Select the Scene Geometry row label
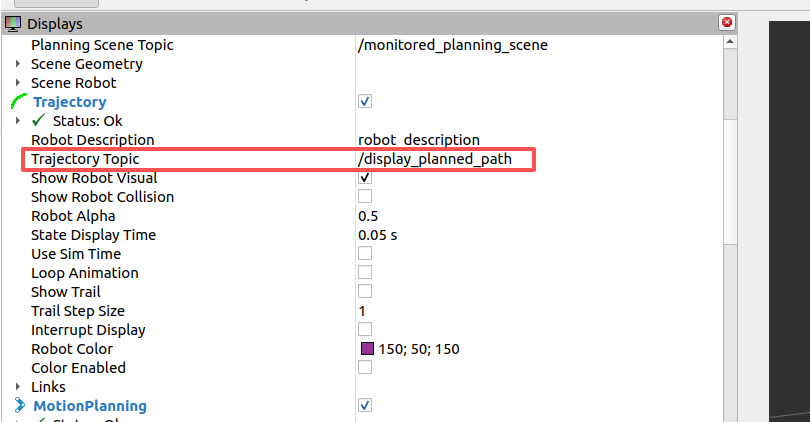Image resolution: width=810 pixels, height=422 pixels. click(x=87, y=64)
